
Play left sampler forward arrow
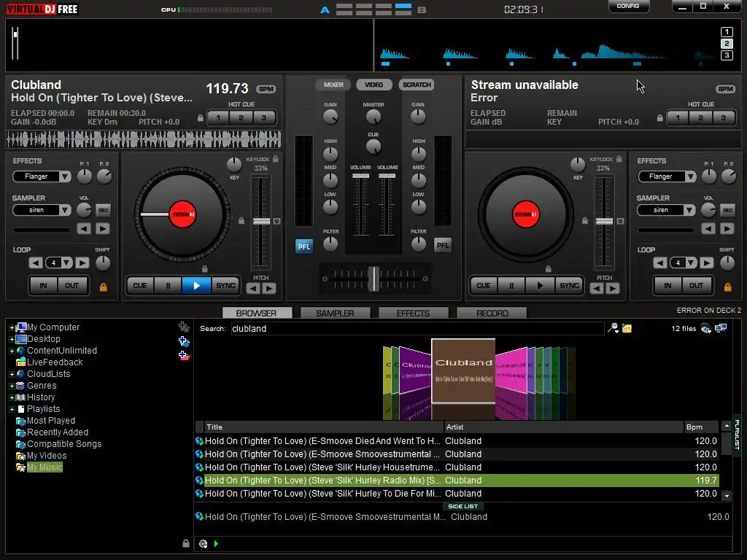(102, 229)
